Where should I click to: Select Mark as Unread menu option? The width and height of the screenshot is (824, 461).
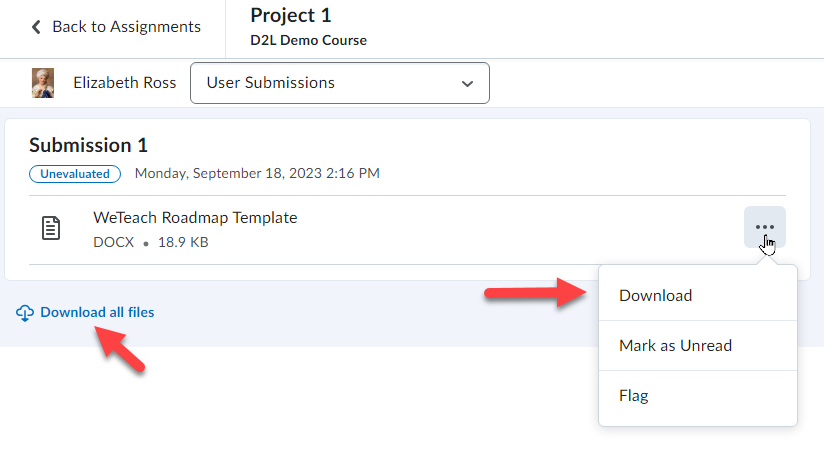[675, 345]
